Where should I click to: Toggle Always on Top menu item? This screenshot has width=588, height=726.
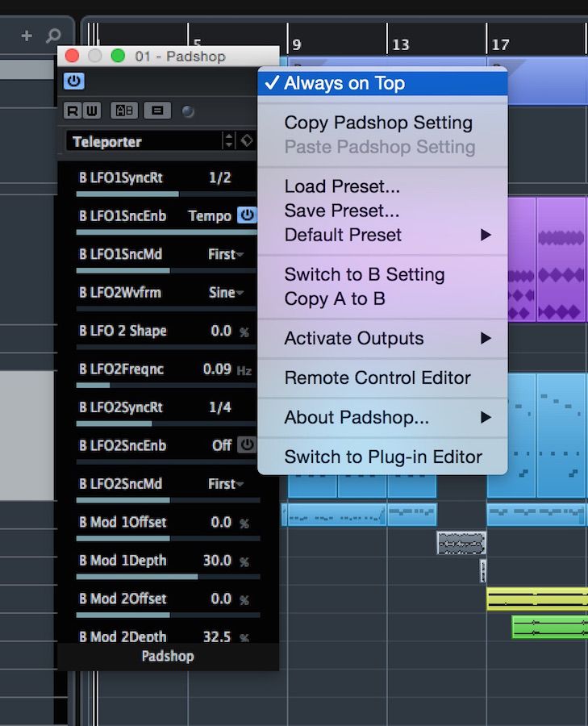(382, 83)
